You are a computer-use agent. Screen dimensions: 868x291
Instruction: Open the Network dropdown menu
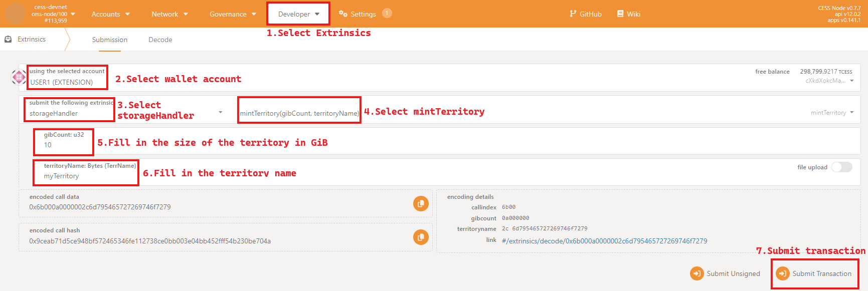click(170, 14)
